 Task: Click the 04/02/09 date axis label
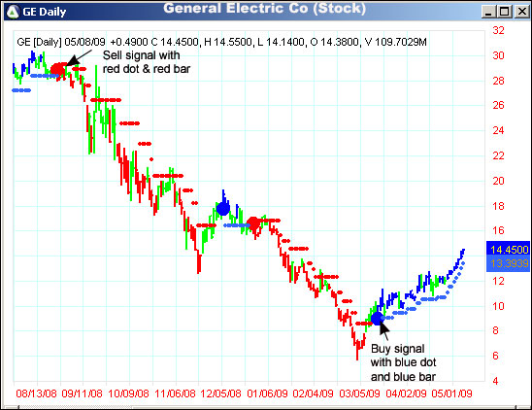tap(406, 393)
